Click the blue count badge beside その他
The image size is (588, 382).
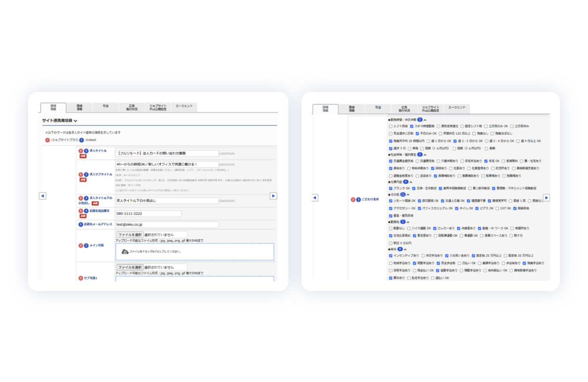click(x=402, y=194)
